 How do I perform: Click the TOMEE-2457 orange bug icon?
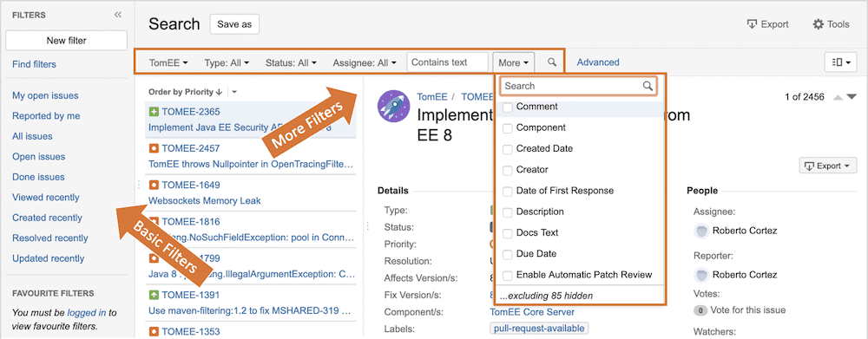coord(154,148)
